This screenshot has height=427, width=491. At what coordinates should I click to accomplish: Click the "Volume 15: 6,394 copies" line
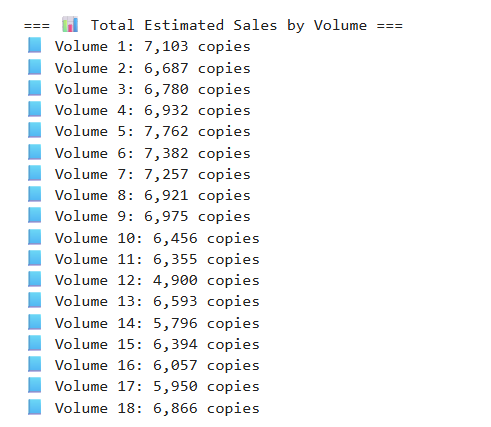[157, 345]
